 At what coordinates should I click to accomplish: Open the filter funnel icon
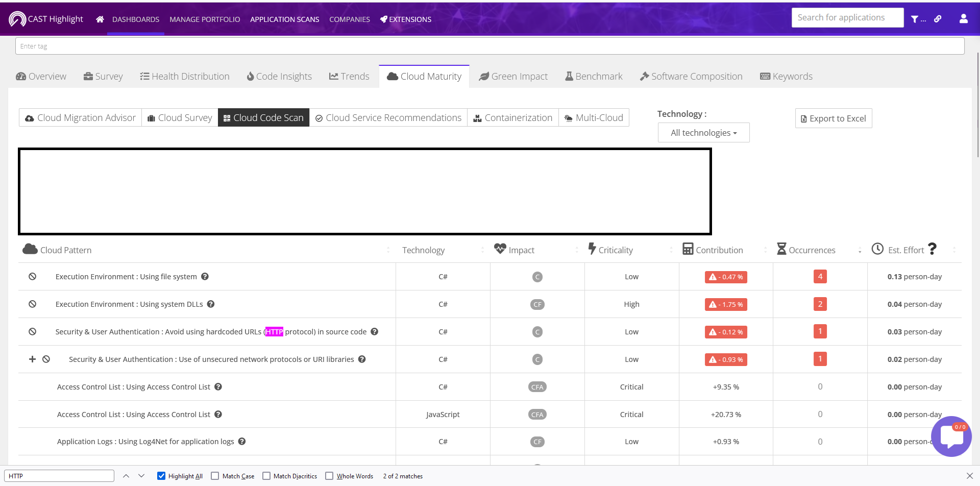[x=915, y=19]
